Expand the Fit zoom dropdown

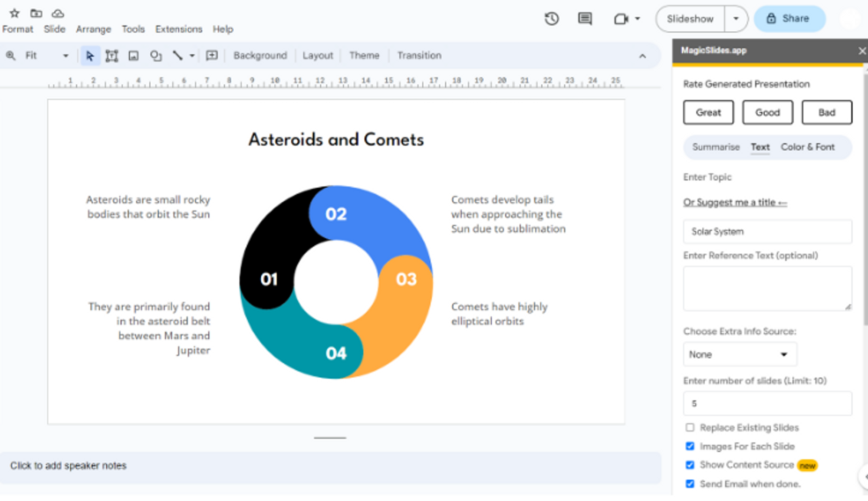(66, 56)
